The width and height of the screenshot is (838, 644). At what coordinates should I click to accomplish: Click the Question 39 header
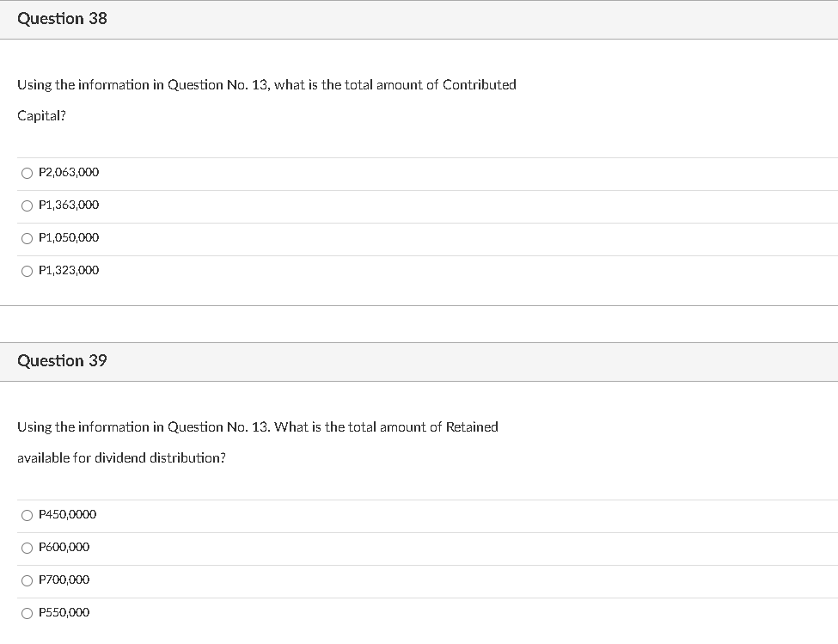(61, 361)
